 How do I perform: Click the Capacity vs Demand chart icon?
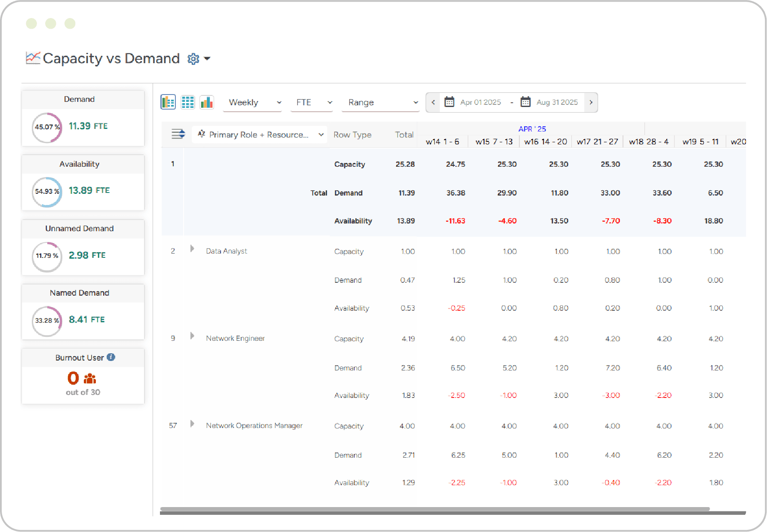(33, 58)
